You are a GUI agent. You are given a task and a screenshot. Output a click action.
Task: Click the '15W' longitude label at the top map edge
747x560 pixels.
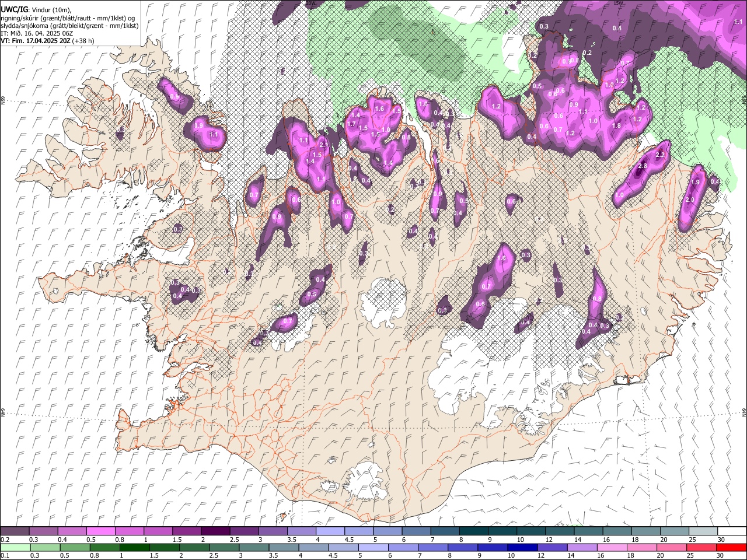[x=619, y=3]
